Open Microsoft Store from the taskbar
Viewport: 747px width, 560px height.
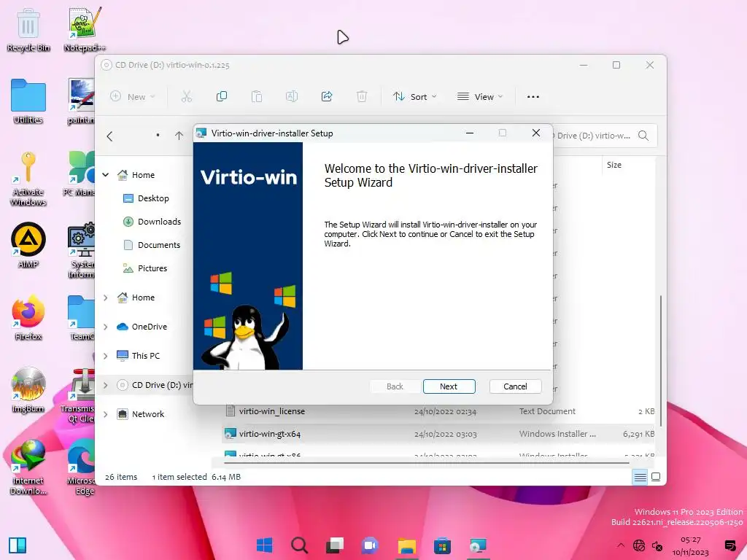(x=442, y=545)
